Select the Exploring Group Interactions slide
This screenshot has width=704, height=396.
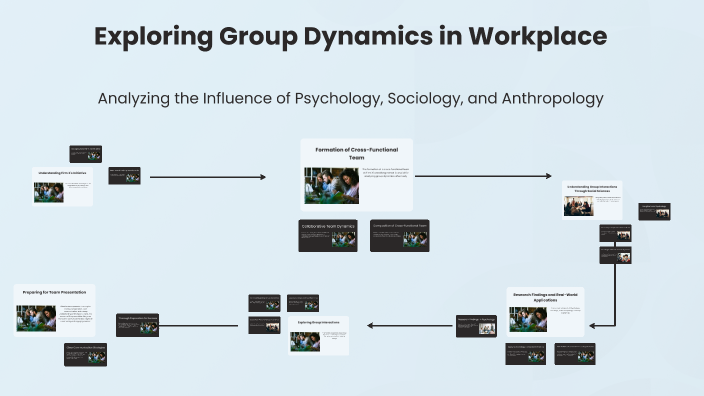pos(318,336)
